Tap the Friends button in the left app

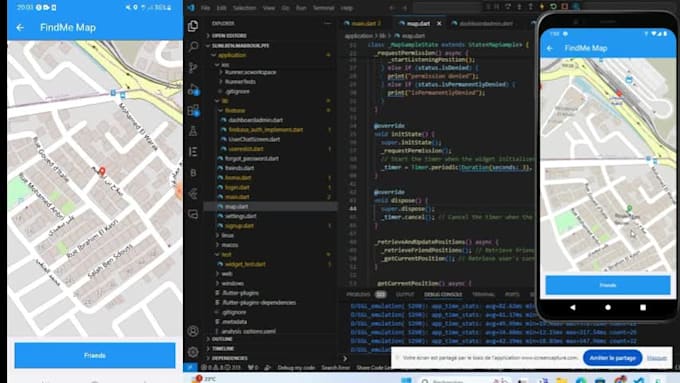tap(95, 355)
